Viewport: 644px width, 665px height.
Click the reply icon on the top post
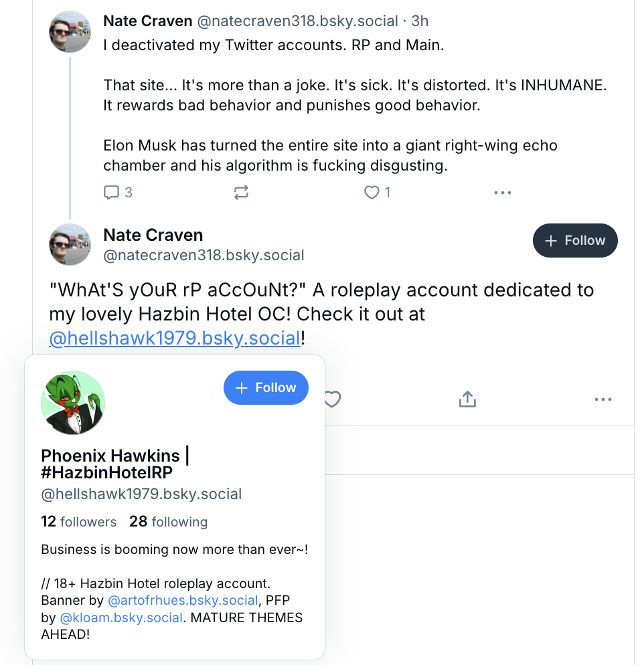111,193
